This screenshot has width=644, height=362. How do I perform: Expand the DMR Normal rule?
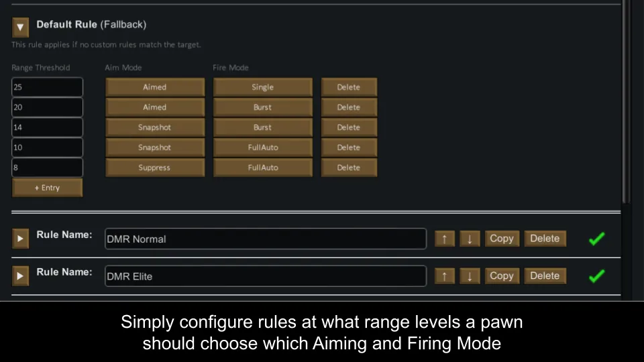coord(21,238)
